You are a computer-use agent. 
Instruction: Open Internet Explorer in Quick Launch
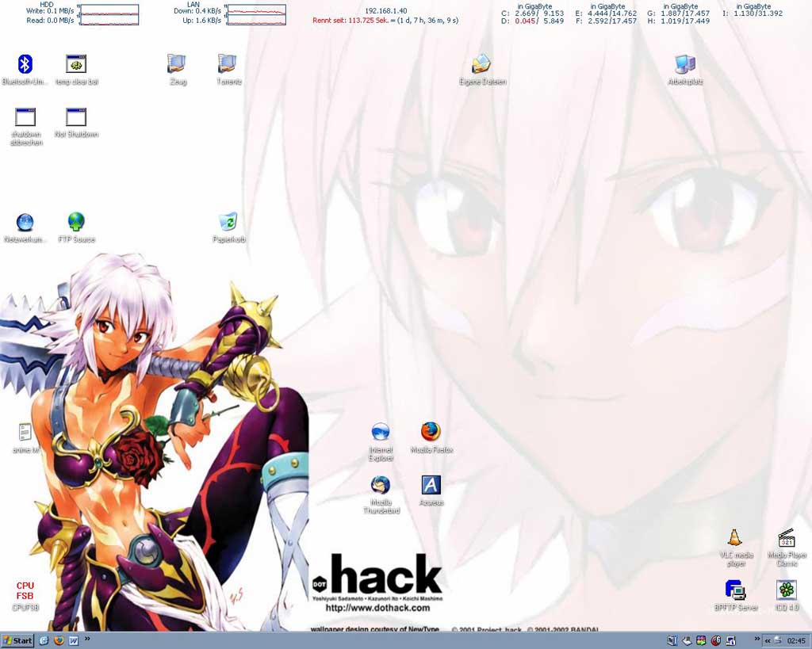pos(44,641)
